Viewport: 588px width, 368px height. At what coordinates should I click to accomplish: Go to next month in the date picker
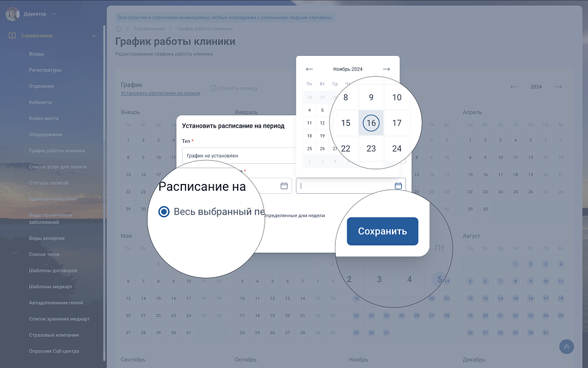(x=386, y=69)
